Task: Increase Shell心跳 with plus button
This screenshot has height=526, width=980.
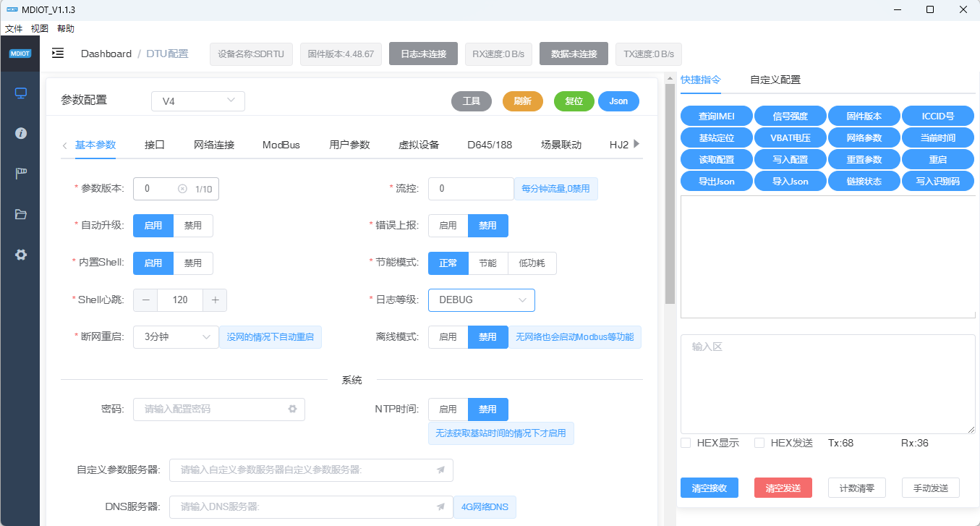Action: [x=215, y=300]
